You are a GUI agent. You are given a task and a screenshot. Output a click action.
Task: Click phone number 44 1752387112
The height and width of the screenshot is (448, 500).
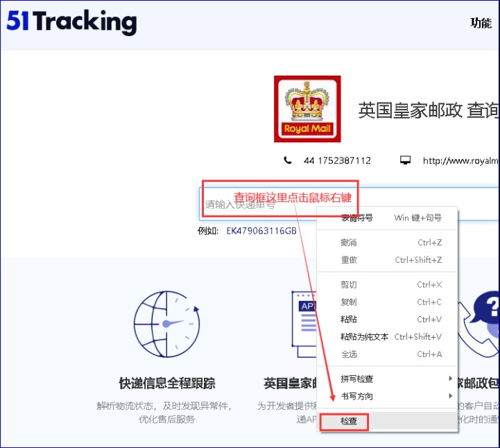(337, 160)
